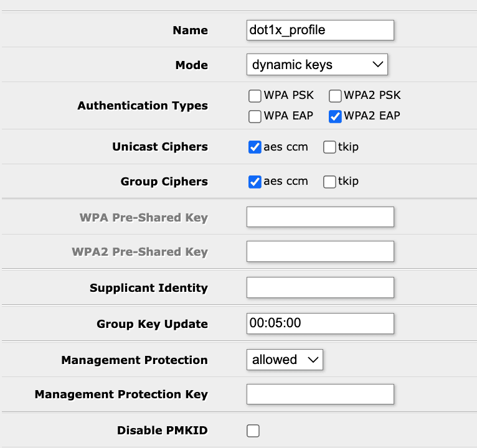
Task: Click the WPA2 EAP label text
Action: coord(372,116)
